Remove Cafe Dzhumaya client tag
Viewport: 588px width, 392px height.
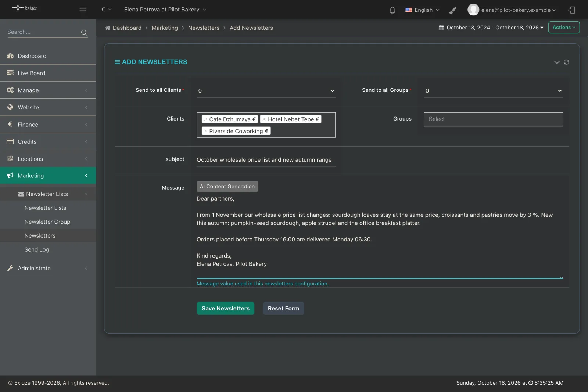[205, 119]
